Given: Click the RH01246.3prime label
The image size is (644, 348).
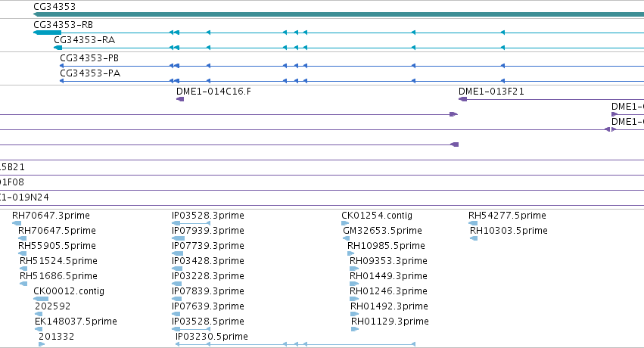Looking at the screenshot, I should tap(388, 291).
